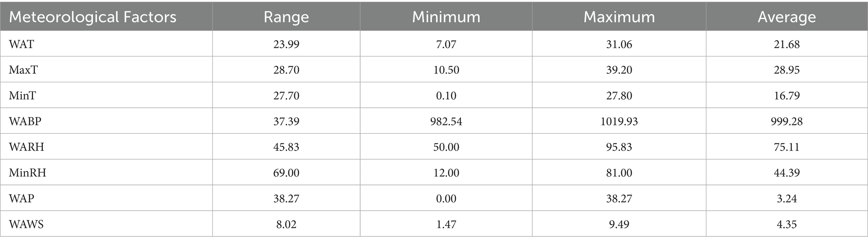Click the Minimum column header

446,17
